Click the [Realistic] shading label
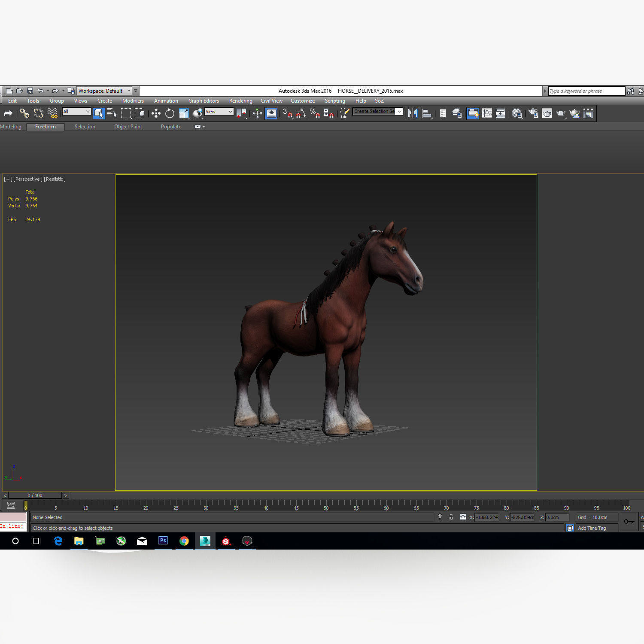The image size is (644, 644). (x=55, y=179)
